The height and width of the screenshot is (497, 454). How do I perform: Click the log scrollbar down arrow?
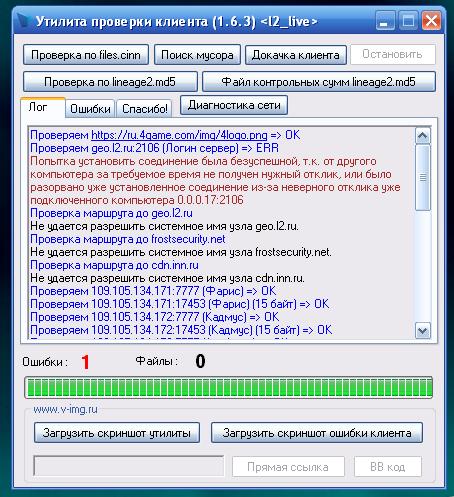click(423, 331)
